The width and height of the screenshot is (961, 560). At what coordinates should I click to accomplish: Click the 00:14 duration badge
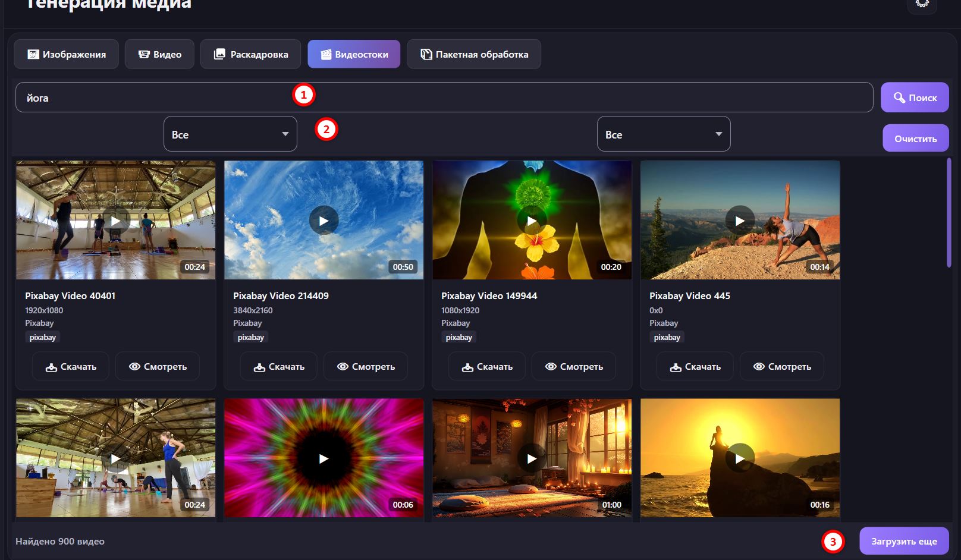tap(819, 267)
